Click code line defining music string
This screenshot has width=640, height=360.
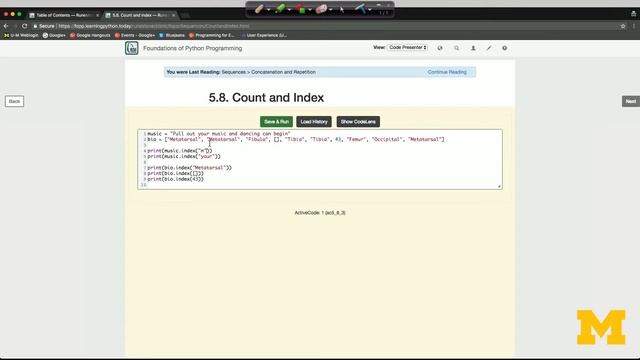click(x=219, y=133)
